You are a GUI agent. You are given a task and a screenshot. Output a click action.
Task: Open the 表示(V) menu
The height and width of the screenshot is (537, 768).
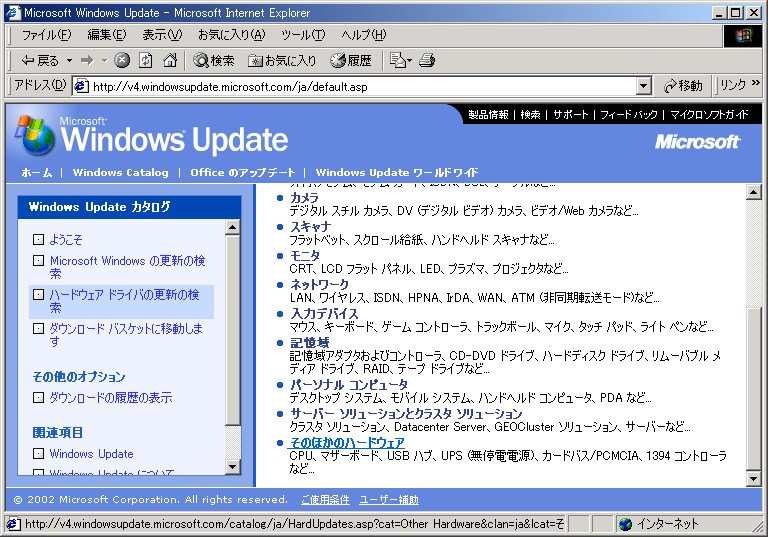tap(162, 35)
